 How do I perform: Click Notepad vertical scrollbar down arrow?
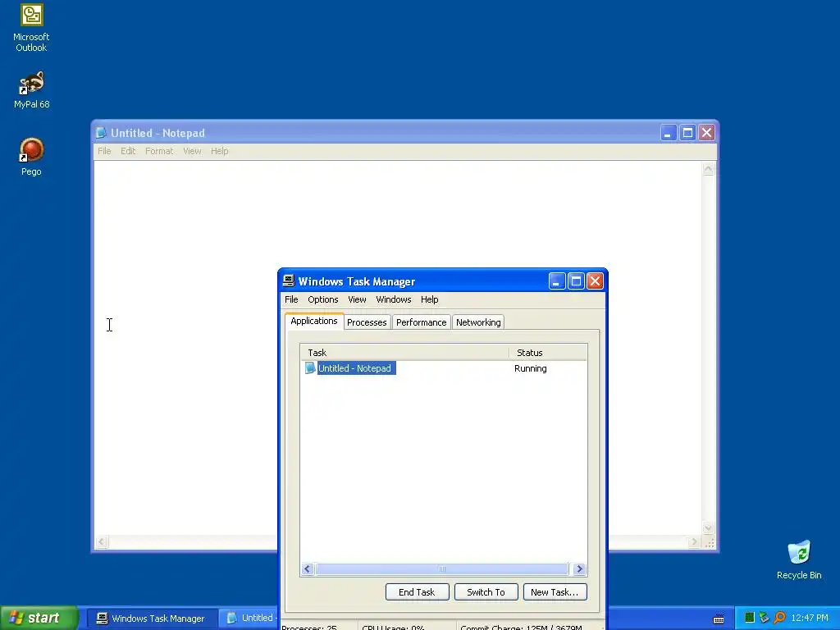[708, 527]
